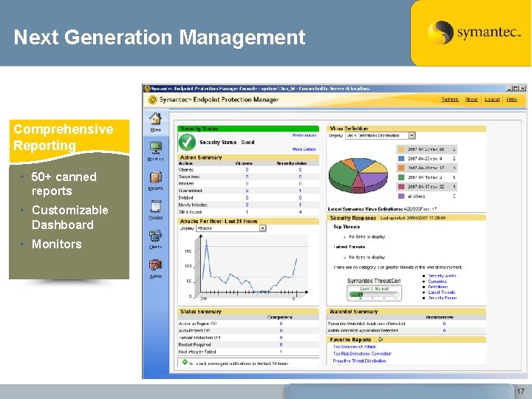
Task: Click the Auto-Protect Off row
Action: 248,330
